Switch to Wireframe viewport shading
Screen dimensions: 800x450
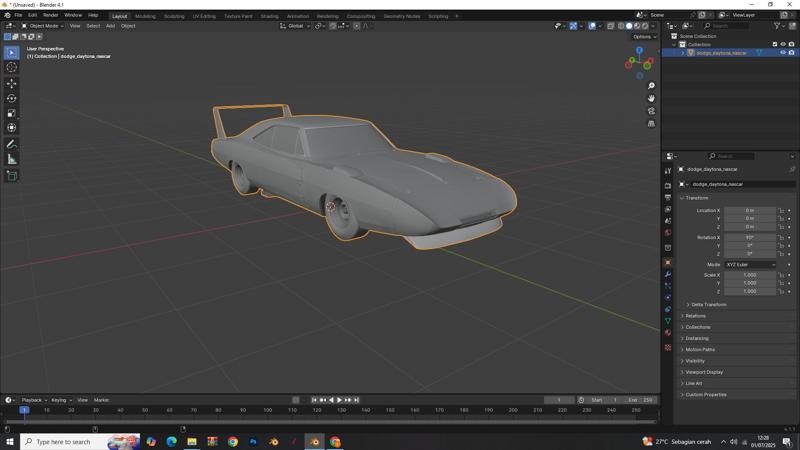621,26
